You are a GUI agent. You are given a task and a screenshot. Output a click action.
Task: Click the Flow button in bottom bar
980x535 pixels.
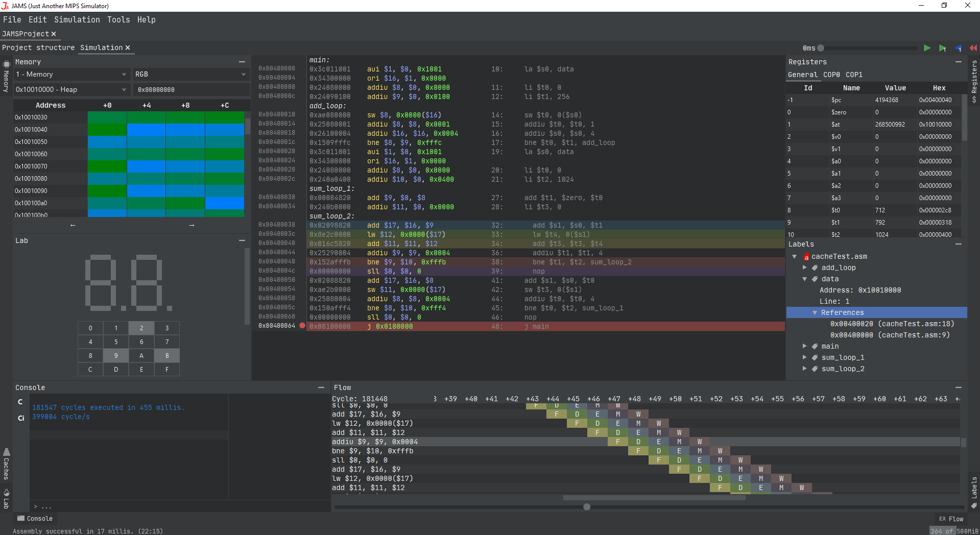click(951, 519)
